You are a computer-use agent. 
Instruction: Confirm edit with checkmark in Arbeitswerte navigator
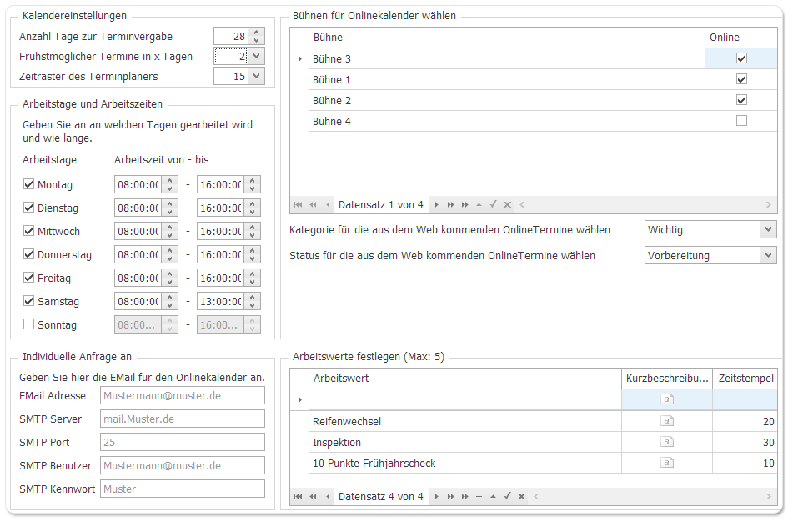507,496
